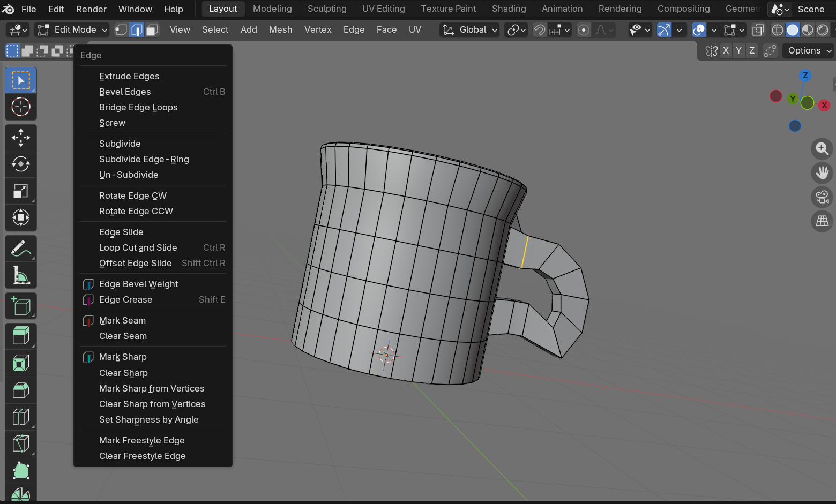Open Global transform orientation dropdown
Image resolution: width=836 pixels, height=504 pixels.
pyautogui.click(x=470, y=30)
